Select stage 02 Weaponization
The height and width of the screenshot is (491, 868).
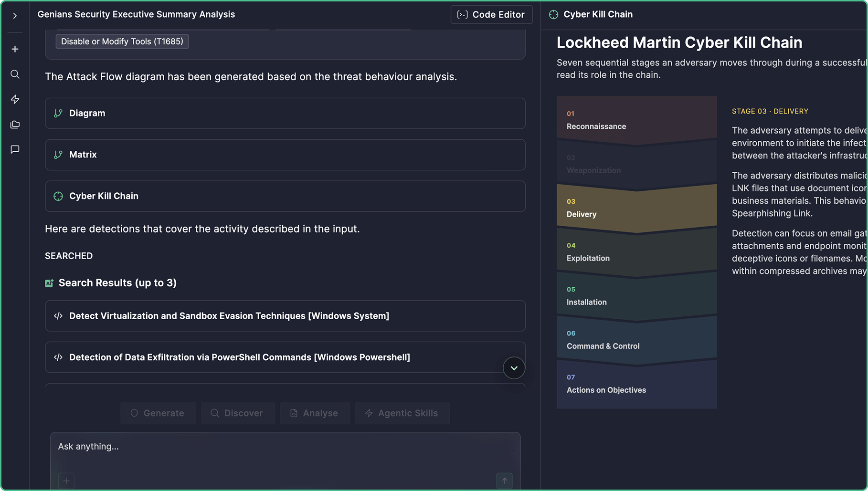(x=636, y=164)
